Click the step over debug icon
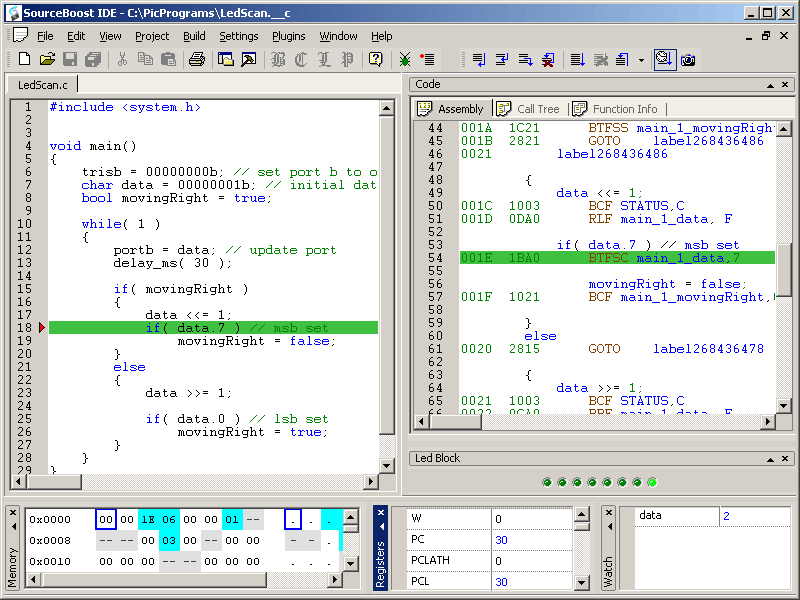 502,60
